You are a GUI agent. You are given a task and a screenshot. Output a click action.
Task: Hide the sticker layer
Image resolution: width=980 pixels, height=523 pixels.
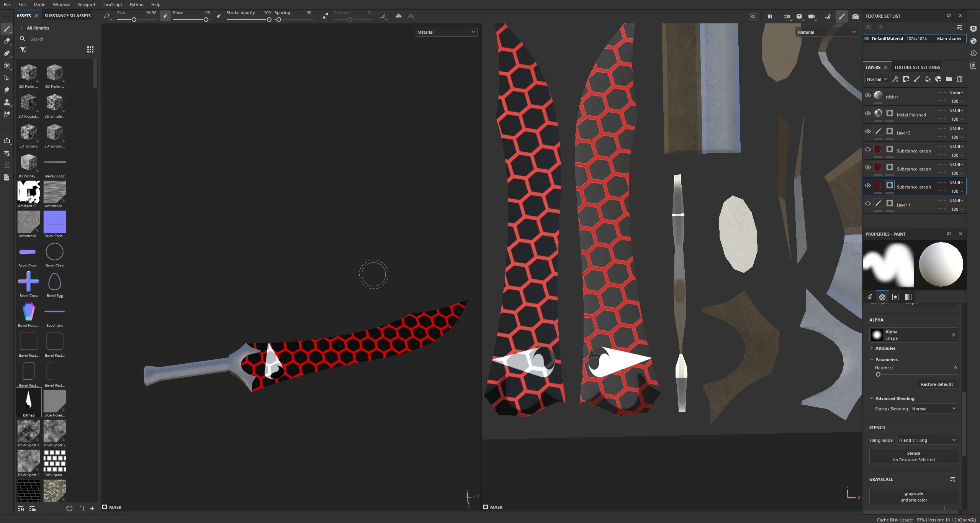coord(868,96)
